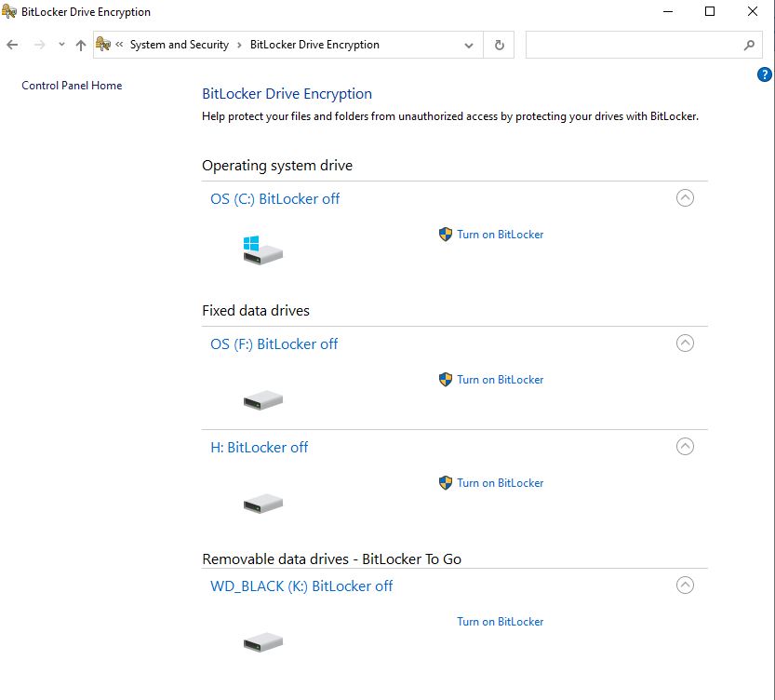
Task: Open Control Panel Home link
Action: coord(72,86)
